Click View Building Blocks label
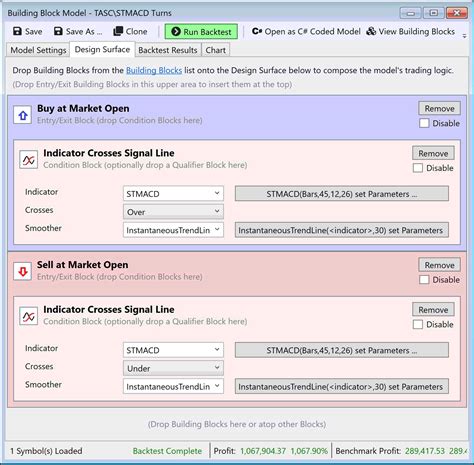 417,31
